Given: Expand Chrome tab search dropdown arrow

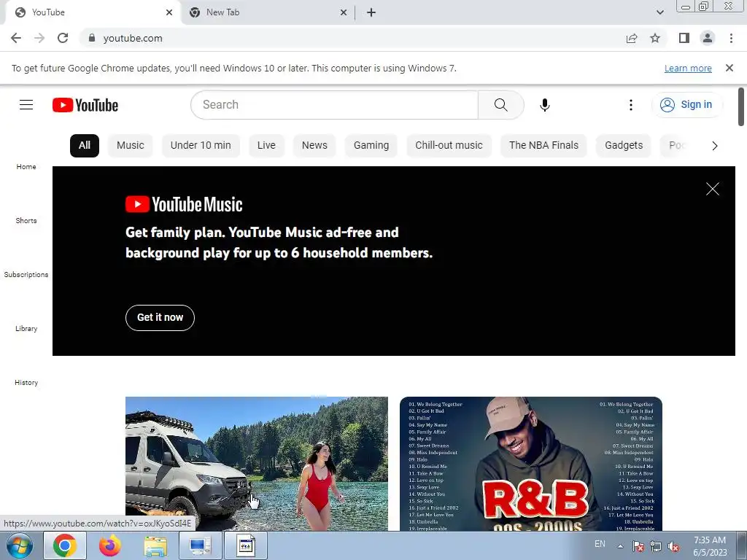Looking at the screenshot, I should pyautogui.click(x=659, y=12).
